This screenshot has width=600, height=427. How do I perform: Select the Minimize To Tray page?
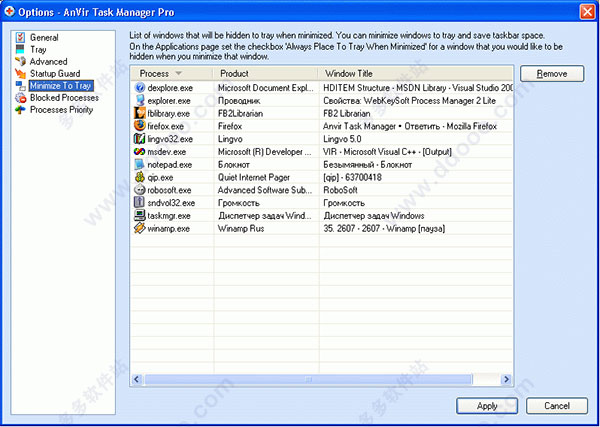(61, 85)
